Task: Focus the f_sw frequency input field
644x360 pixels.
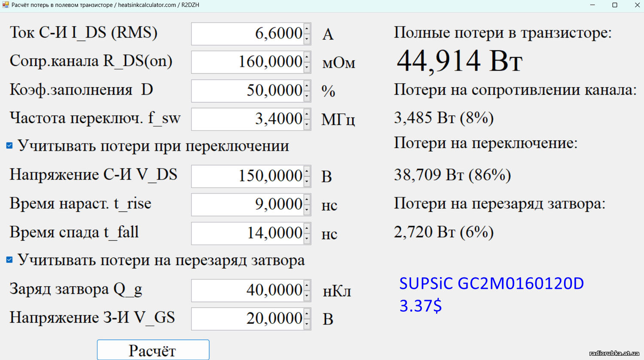Action: [x=247, y=119]
